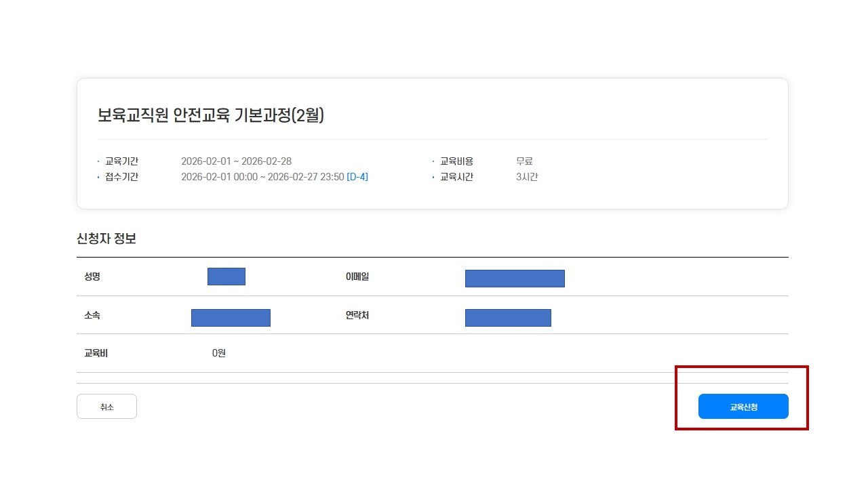
Task: Click the [D-4] deadline indicator
Action: [357, 177]
